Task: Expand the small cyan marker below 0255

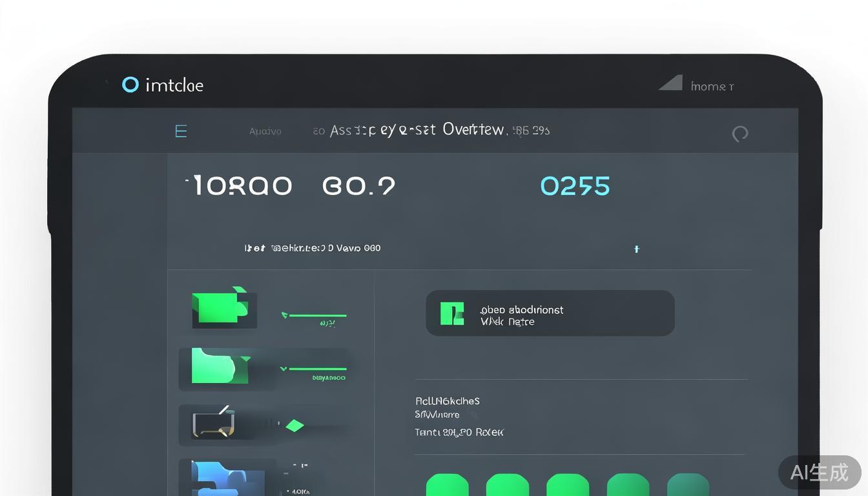Action: coord(636,249)
